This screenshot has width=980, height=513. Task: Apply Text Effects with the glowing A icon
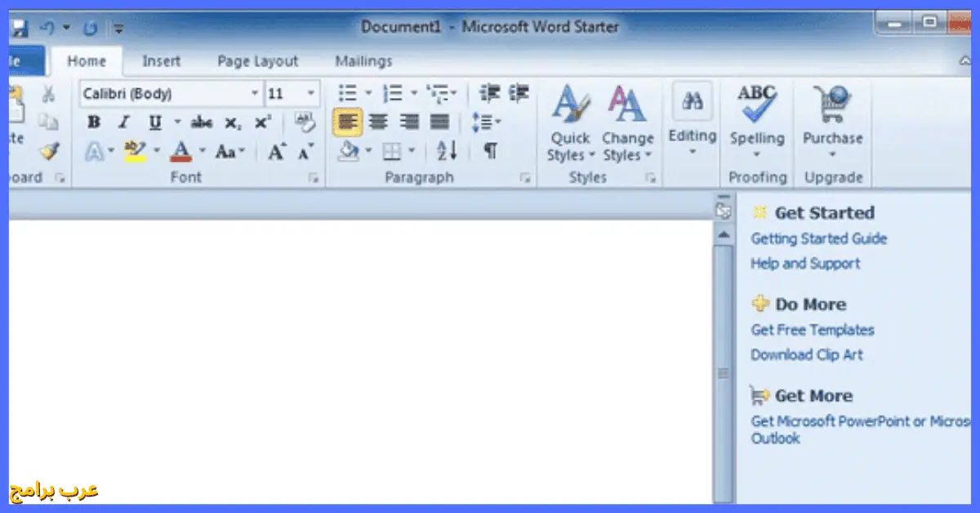pyautogui.click(x=95, y=151)
